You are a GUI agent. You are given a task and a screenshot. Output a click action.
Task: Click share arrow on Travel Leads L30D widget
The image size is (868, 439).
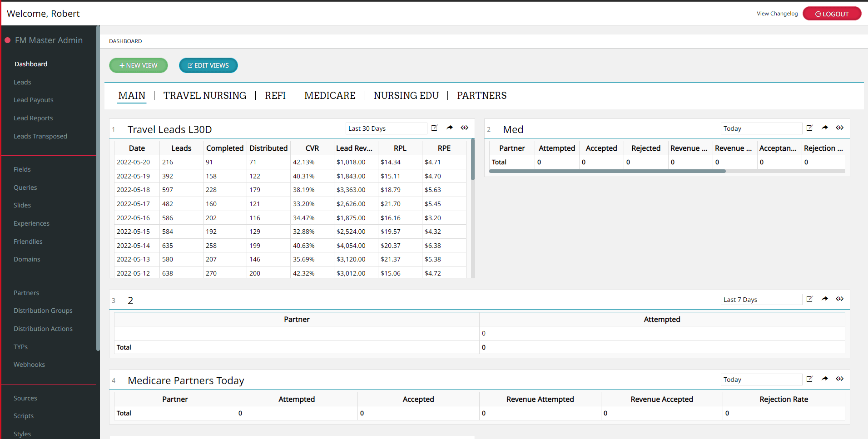point(450,128)
